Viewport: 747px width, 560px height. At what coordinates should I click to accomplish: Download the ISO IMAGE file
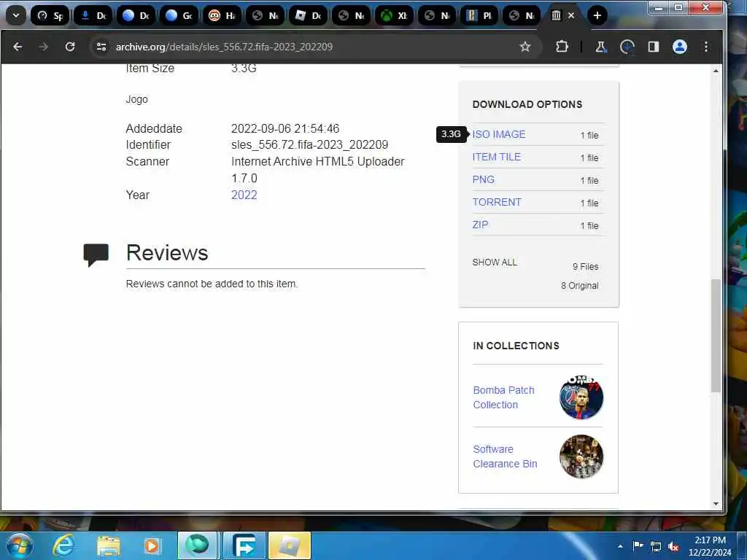(499, 134)
